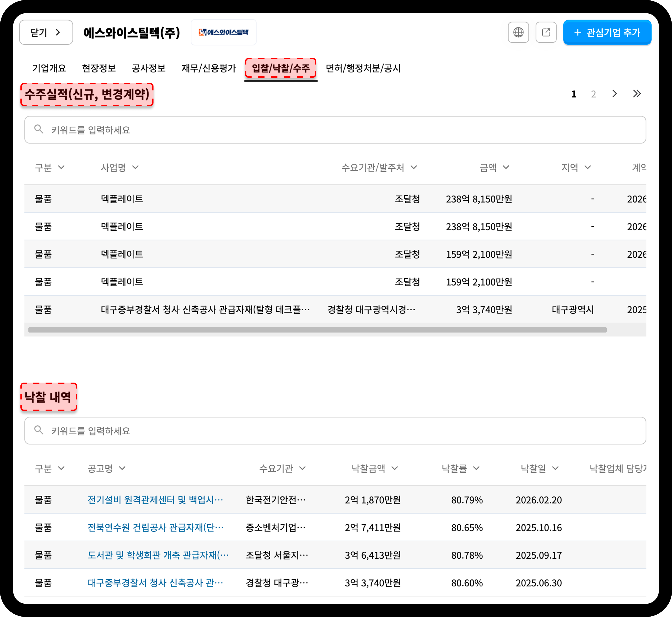Sort by 수요기관/발주처 column header
The width and height of the screenshot is (672, 617).
tap(379, 167)
